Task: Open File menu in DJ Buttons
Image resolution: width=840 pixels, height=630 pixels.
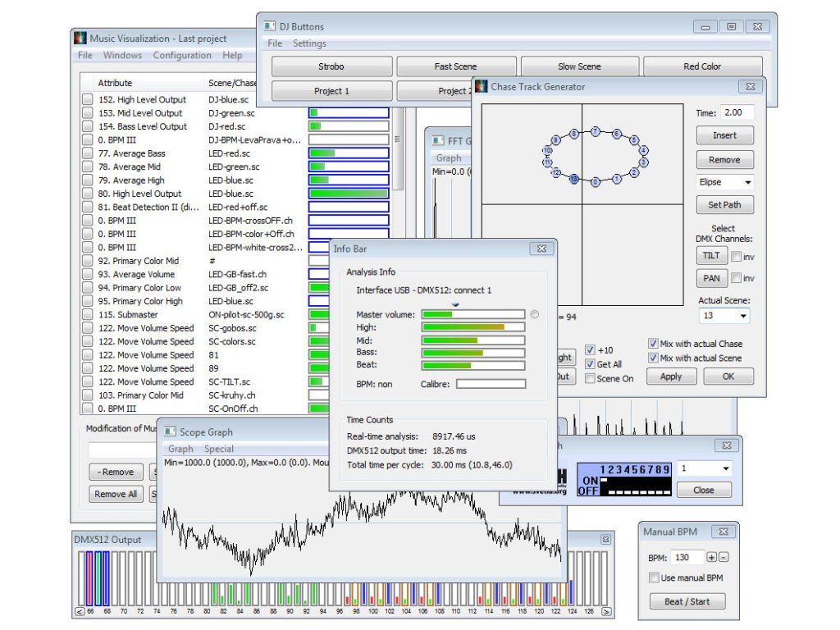Action: (275, 43)
